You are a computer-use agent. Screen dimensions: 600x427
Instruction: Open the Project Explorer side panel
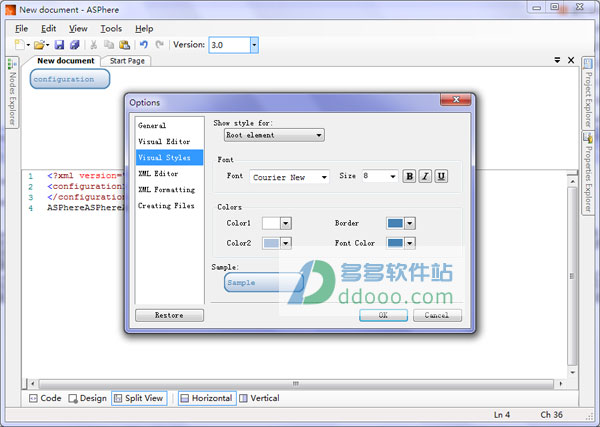[588, 94]
